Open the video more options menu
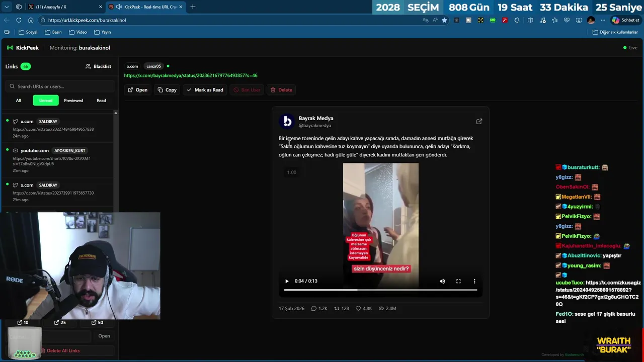The width and height of the screenshot is (644, 362). click(474, 281)
